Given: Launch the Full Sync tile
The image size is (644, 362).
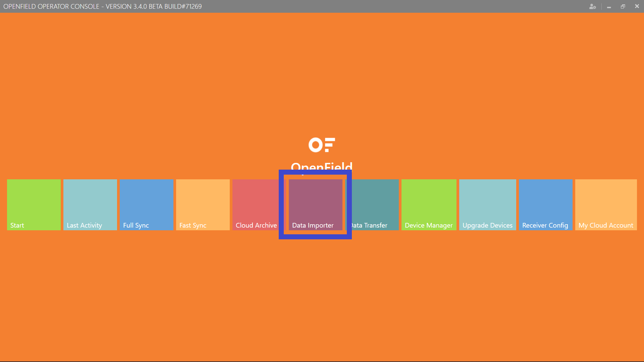Looking at the screenshot, I should coord(147,205).
